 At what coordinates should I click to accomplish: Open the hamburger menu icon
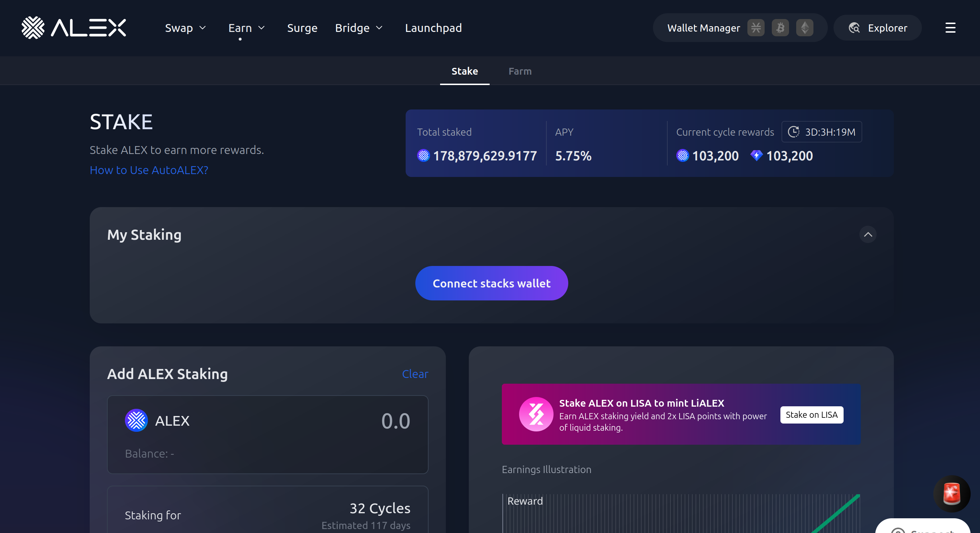pos(950,28)
